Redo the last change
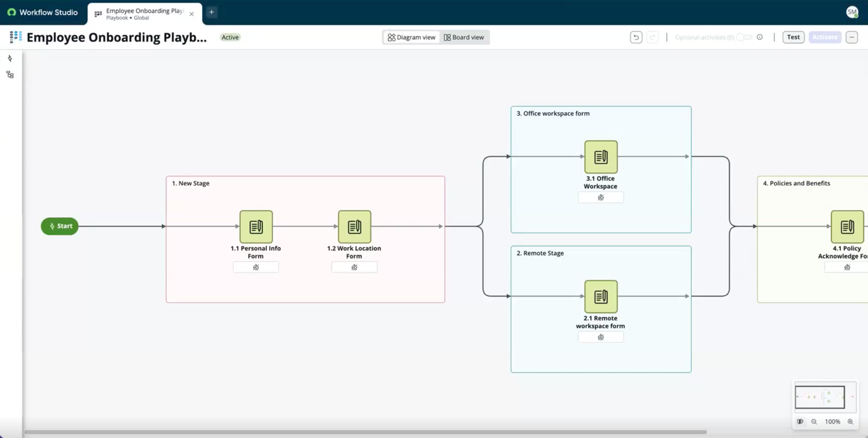Screen dimensions: 868x438 click(653, 37)
